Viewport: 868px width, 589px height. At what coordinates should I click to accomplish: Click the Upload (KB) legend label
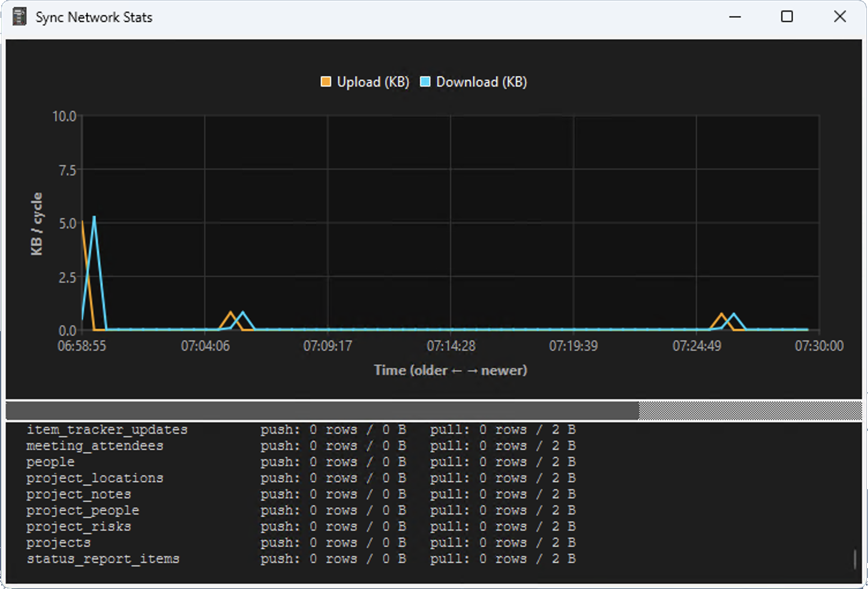373,82
